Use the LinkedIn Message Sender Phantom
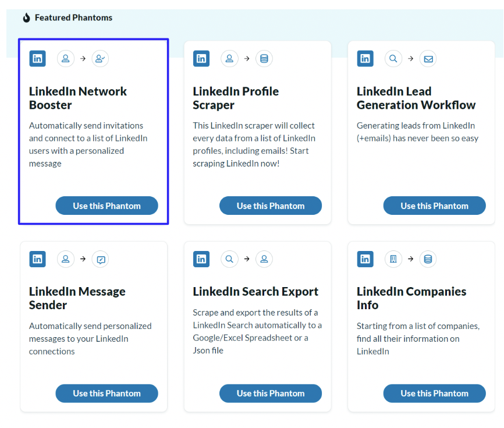The width and height of the screenshot is (504, 428). point(107,393)
